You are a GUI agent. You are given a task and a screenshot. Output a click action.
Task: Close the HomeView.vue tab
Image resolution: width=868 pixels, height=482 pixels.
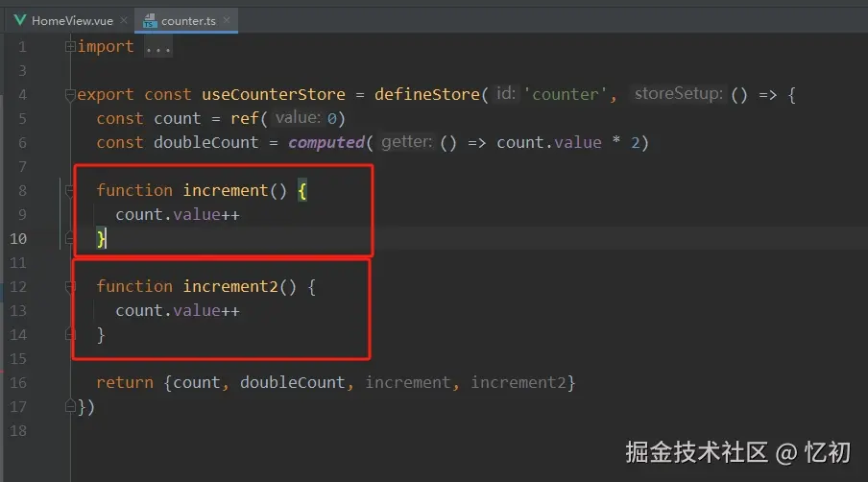(x=123, y=20)
